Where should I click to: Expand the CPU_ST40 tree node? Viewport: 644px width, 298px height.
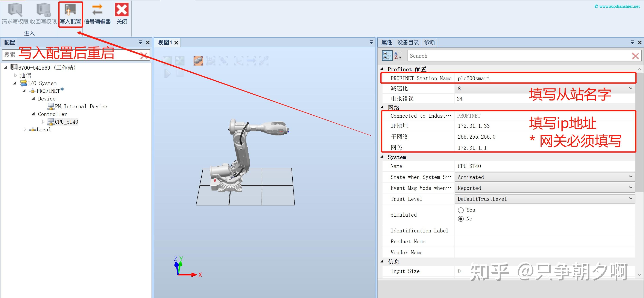click(x=43, y=121)
